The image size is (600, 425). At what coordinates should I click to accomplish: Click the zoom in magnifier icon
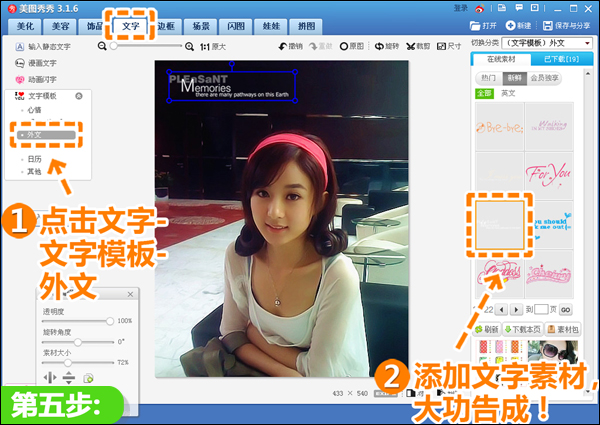pos(189,47)
